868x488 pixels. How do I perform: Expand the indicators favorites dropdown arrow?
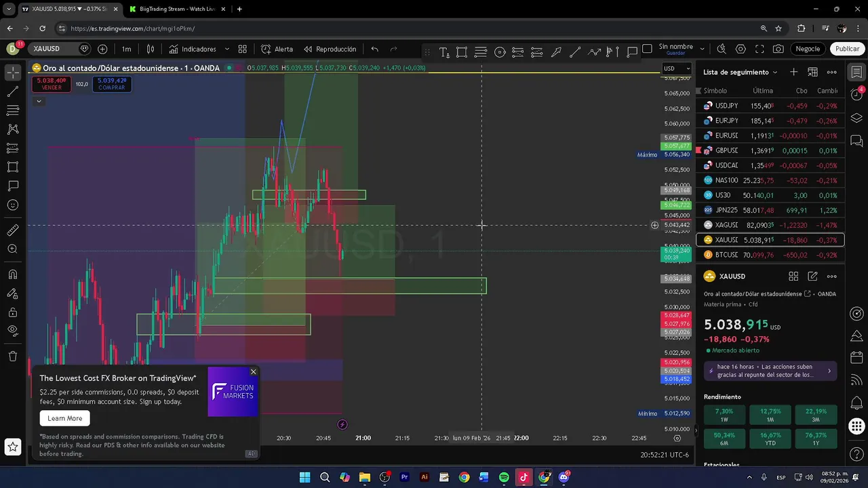(226, 49)
